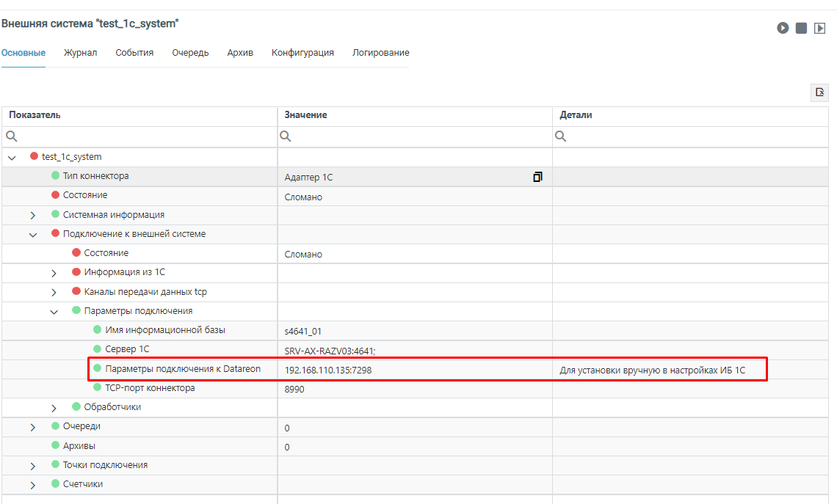Click the circular play (start) icon
Screen dimensions: 837x504
[783, 28]
